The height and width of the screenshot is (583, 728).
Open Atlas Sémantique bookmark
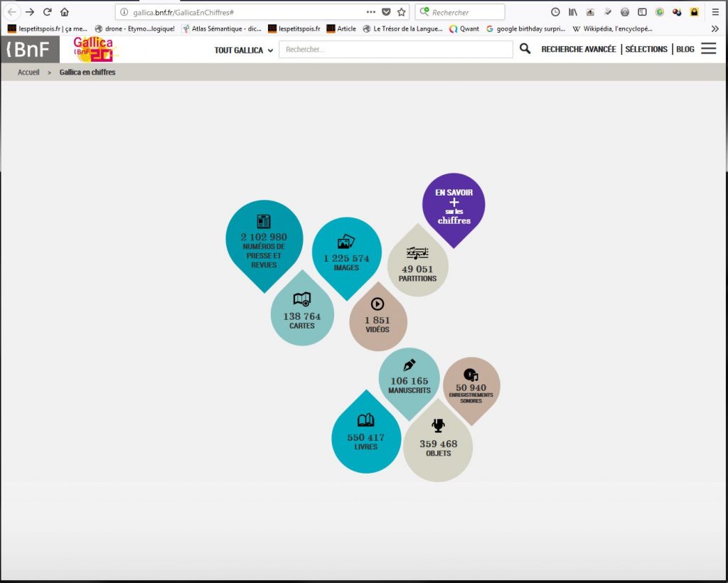222,28
